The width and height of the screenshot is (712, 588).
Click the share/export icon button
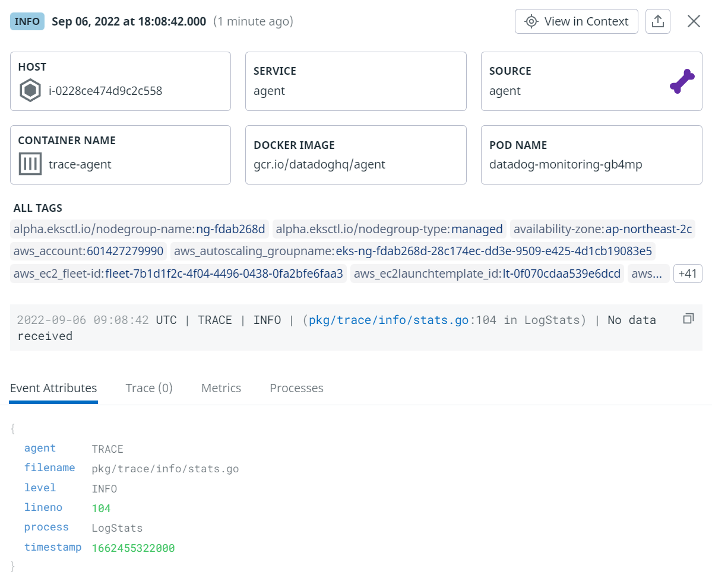pyautogui.click(x=657, y=21)
